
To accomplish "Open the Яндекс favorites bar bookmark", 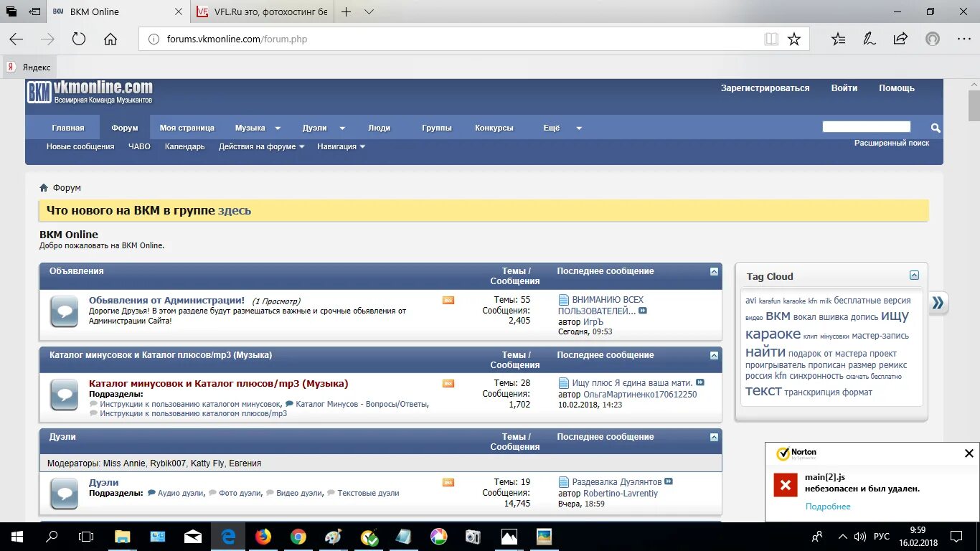I will pyautogui.click(x=29, y=67).
